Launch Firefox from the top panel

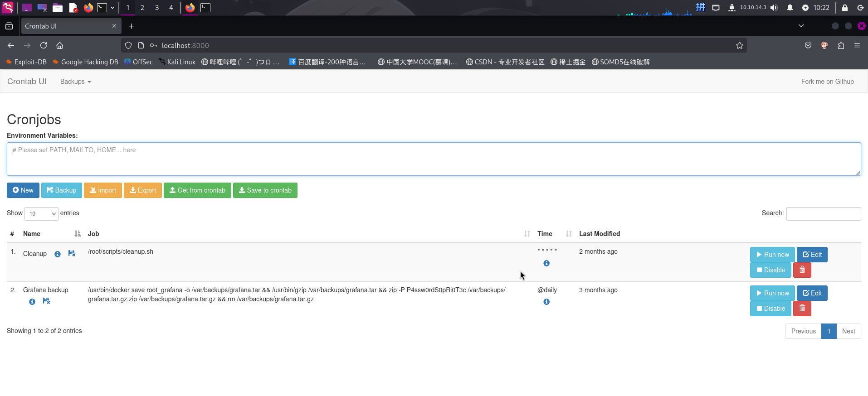pos(88,8)
